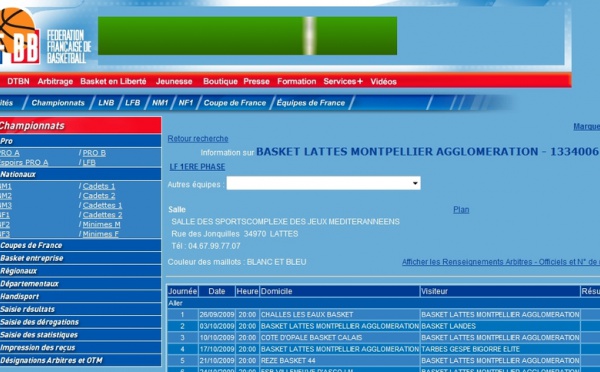Open the Coupe de France tab

pyautogui.click(x=235, y=103)
